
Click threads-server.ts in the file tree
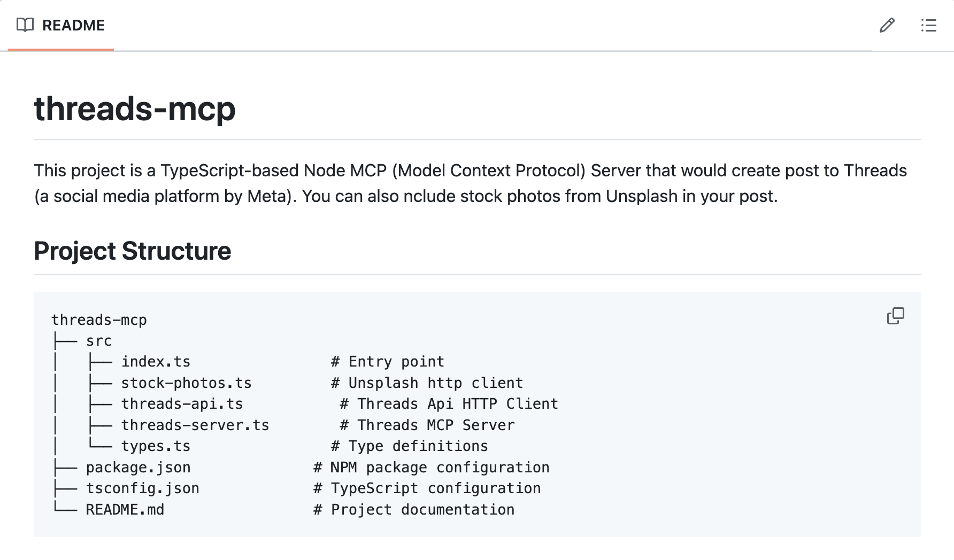tap(195, 425)
